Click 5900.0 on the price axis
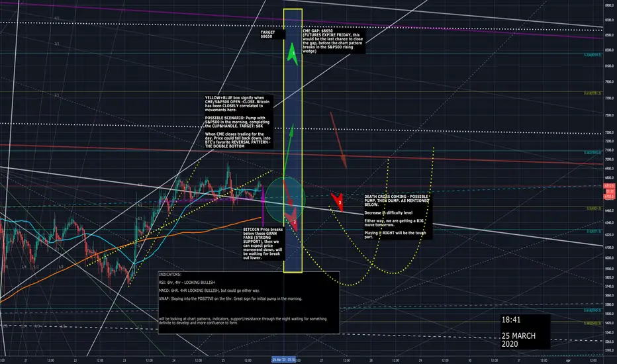 pyautogui.click(x=609, y=269)
